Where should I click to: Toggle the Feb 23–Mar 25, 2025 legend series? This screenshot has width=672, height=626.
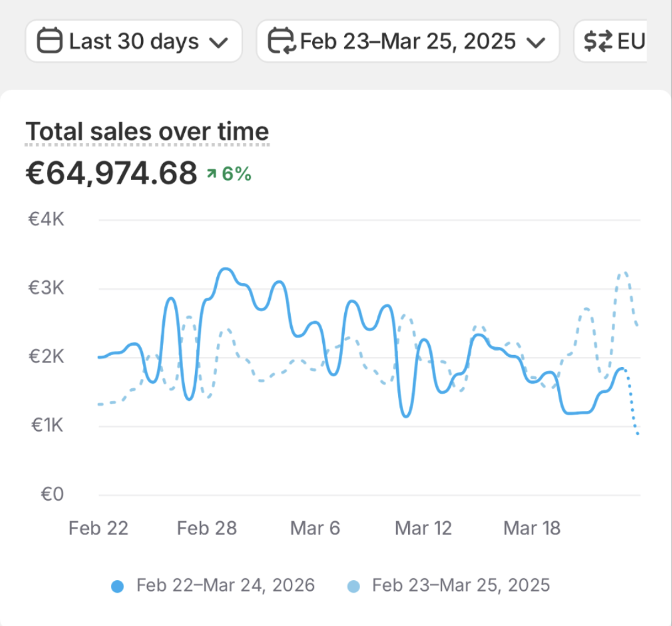[460, 586]
